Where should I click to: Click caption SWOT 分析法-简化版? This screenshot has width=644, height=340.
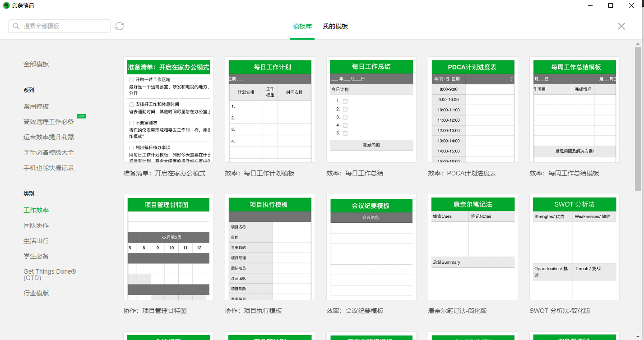(x=560, y=311)
